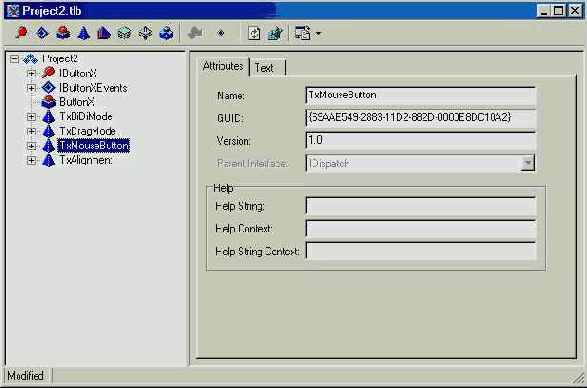Viewport: 587px width, 388px height.
Task: Select TxDragMode in the tree
Action: 87,131
